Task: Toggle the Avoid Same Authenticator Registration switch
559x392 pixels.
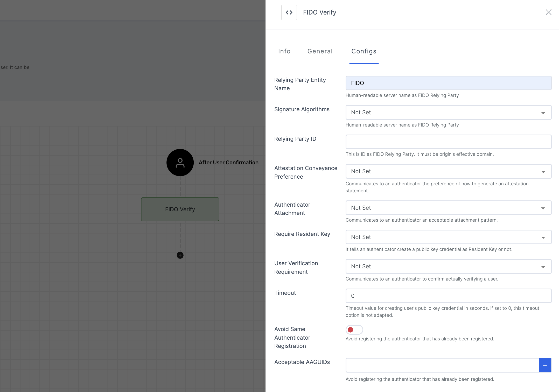Action: (354, 329)
